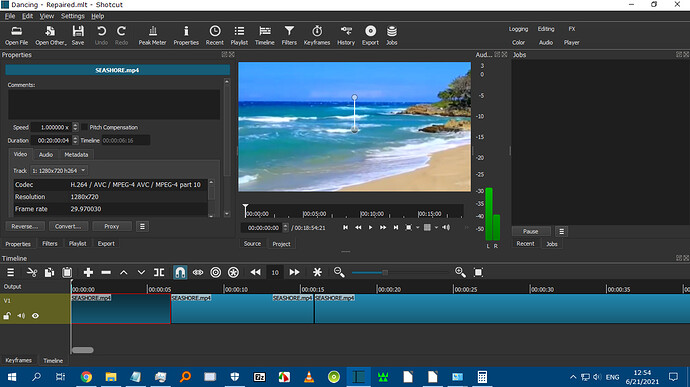The image size is (690, 387).
Task: Toggle timeline snapping magnet
Action: click(180, 273)
